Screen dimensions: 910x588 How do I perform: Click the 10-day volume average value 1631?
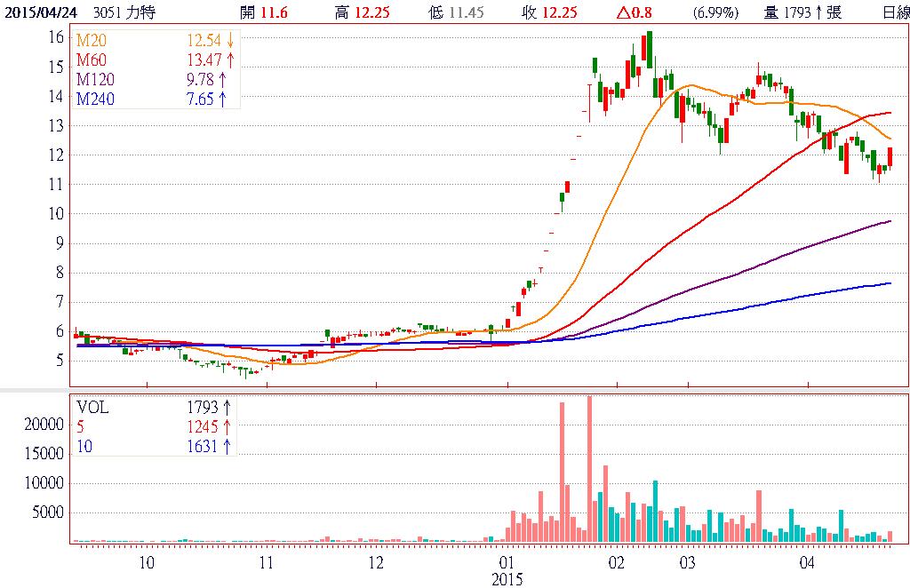tap(203, 446)
